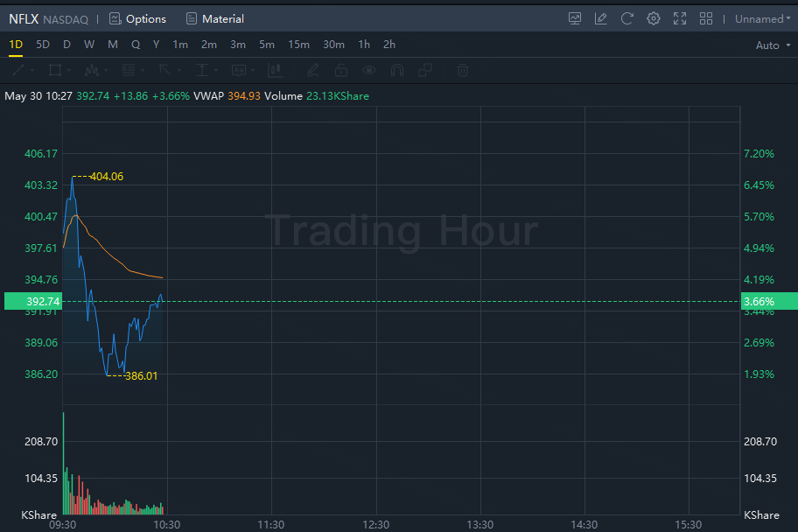The width and height of the screenshot is (798, 532).
Task: Switch to the Y yearly timeframe
Action: click(157, 45)
